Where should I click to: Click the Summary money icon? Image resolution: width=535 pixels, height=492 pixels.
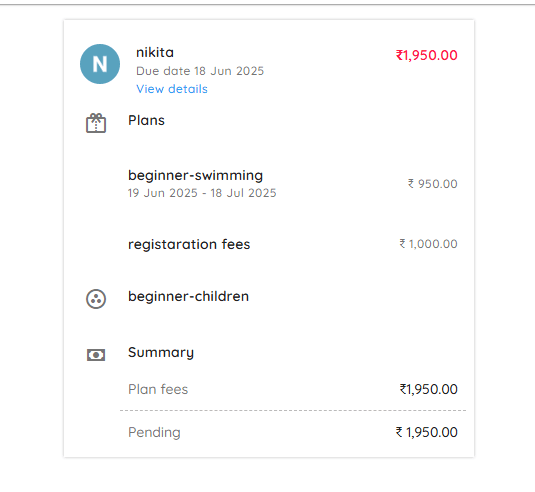(x=96, y=355)
